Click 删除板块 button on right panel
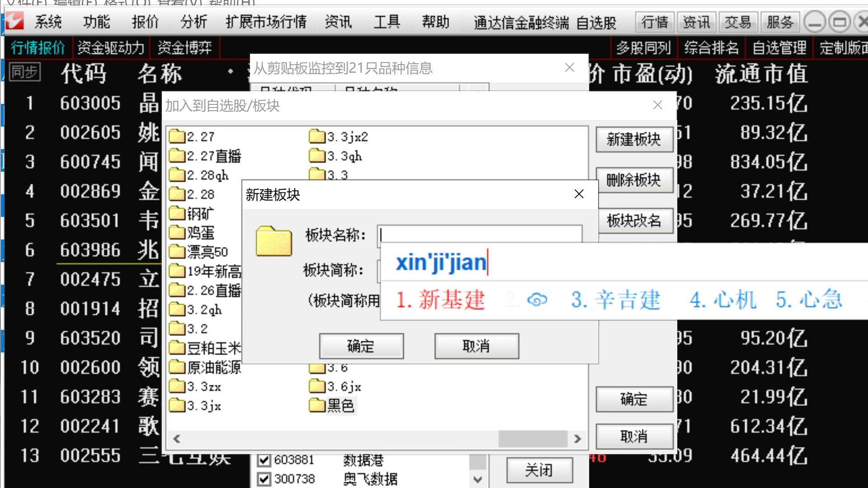 coord(634,180)
